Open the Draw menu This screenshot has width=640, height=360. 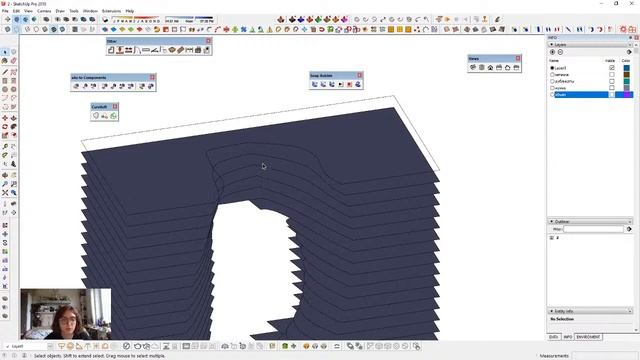pyautogui.click(x=60, y=11)
